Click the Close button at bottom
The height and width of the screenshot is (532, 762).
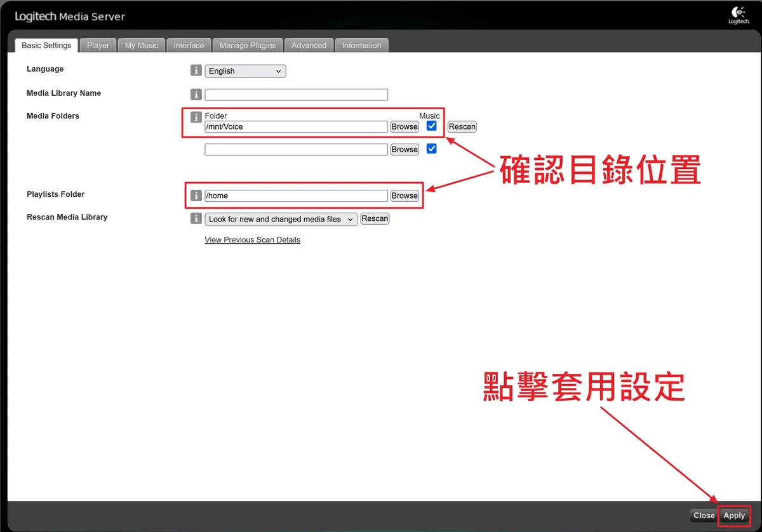704,515
